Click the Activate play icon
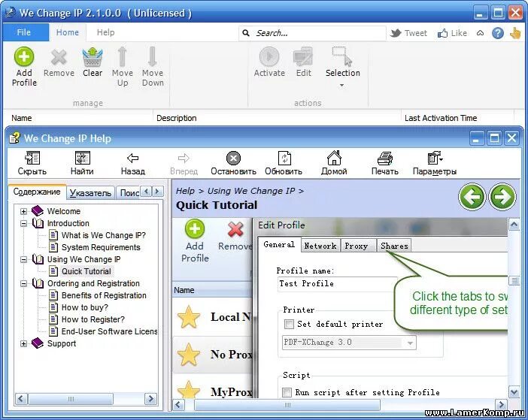528x420 pixels. tap(269, 56)
